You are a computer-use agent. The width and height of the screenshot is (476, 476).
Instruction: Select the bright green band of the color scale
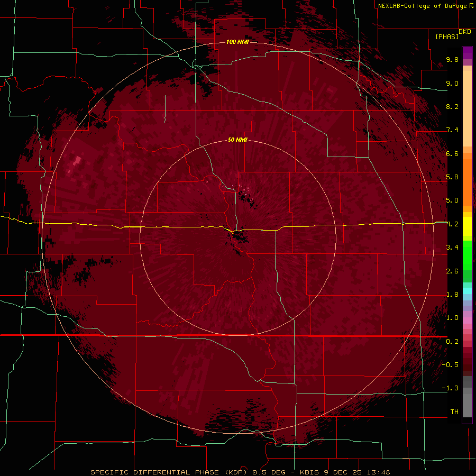pos(467,255)
